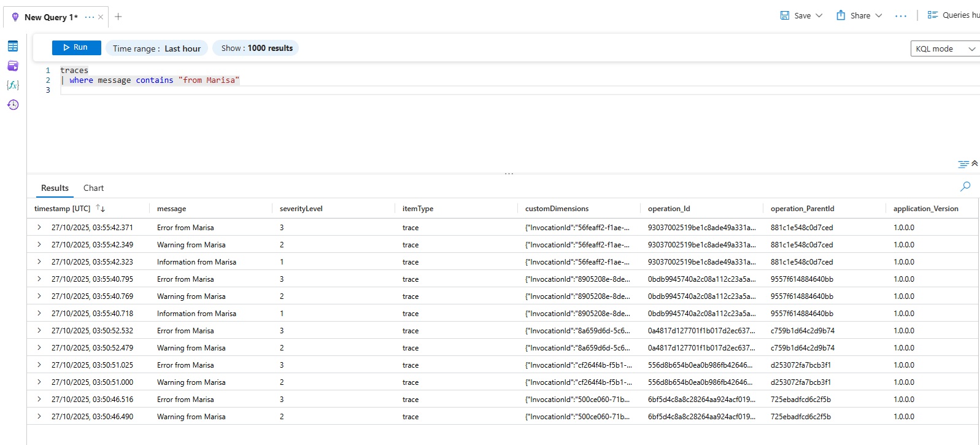Run the query

coord(75,47)
